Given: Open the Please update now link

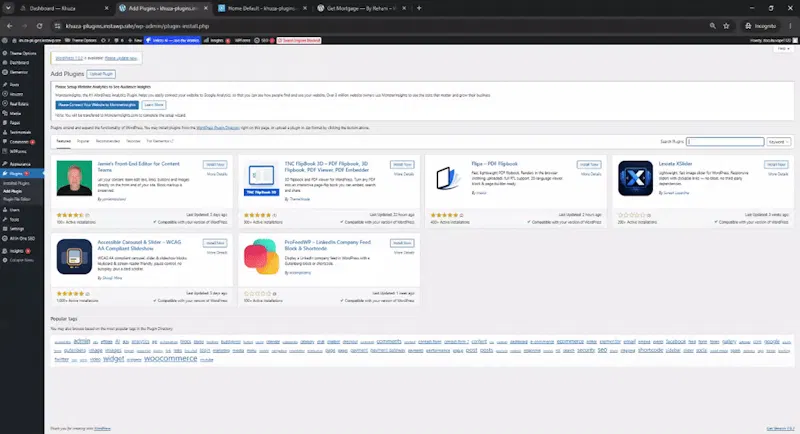Looking at the screenshot, I should 121,58.
